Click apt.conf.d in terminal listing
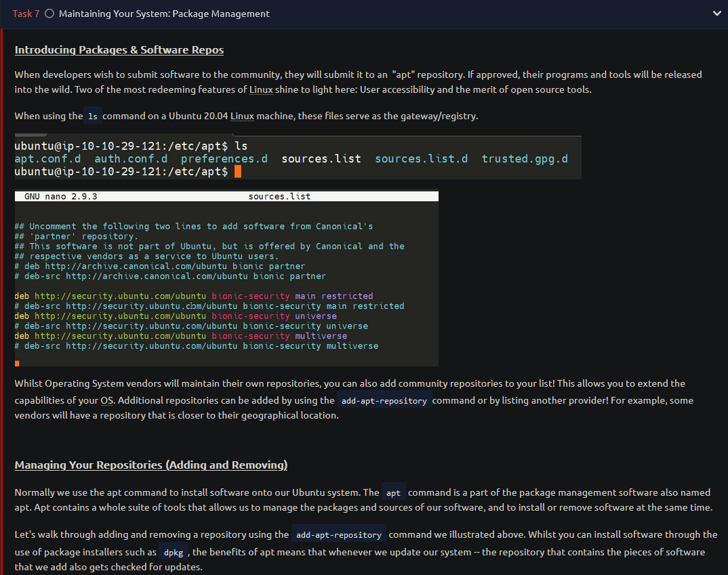The image size is (728, 575). tap(47, 158)
